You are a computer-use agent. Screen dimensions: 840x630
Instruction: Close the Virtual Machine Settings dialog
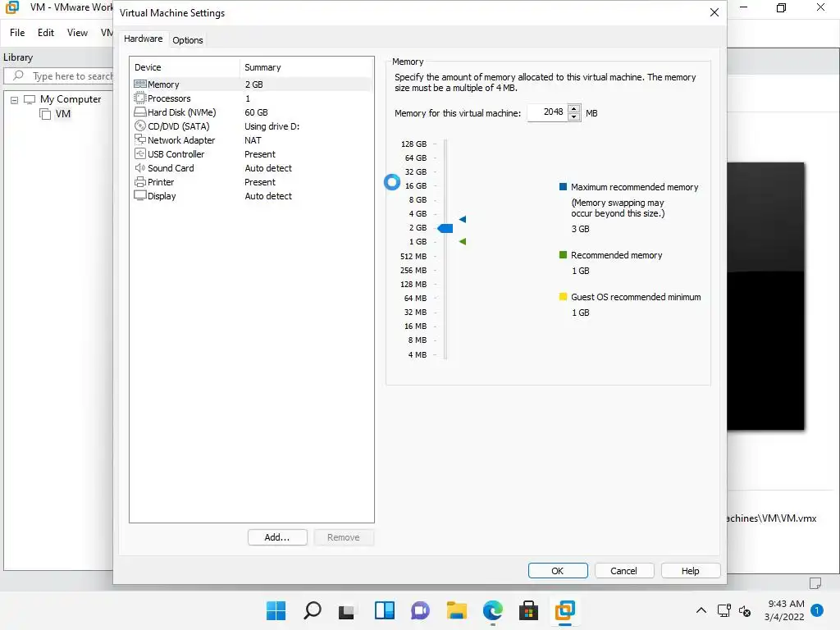714,12
